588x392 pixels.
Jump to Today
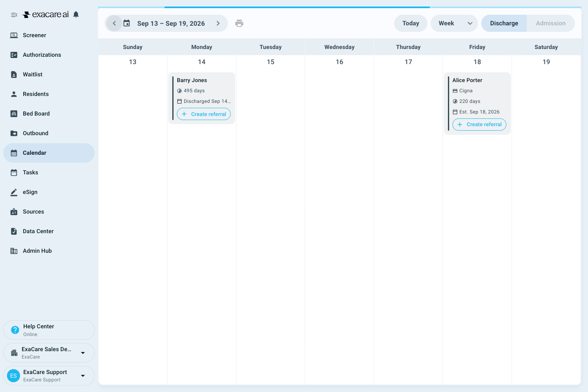pos(411,23)
